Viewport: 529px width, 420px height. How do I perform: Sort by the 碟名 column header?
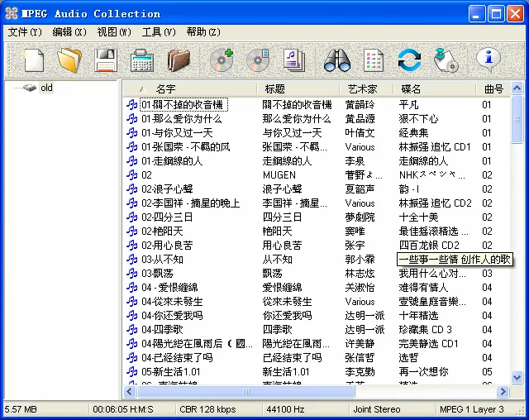pyautogui.click(x=435, y=89)
